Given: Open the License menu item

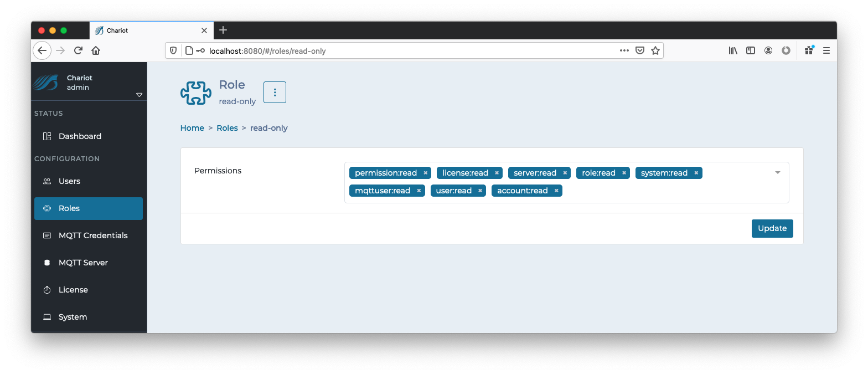Looking at the screenshot, I should 89,290.
